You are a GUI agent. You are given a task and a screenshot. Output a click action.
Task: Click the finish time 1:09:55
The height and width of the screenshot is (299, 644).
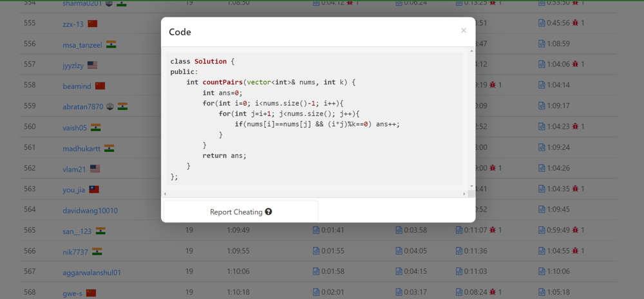tap(238, 251)
